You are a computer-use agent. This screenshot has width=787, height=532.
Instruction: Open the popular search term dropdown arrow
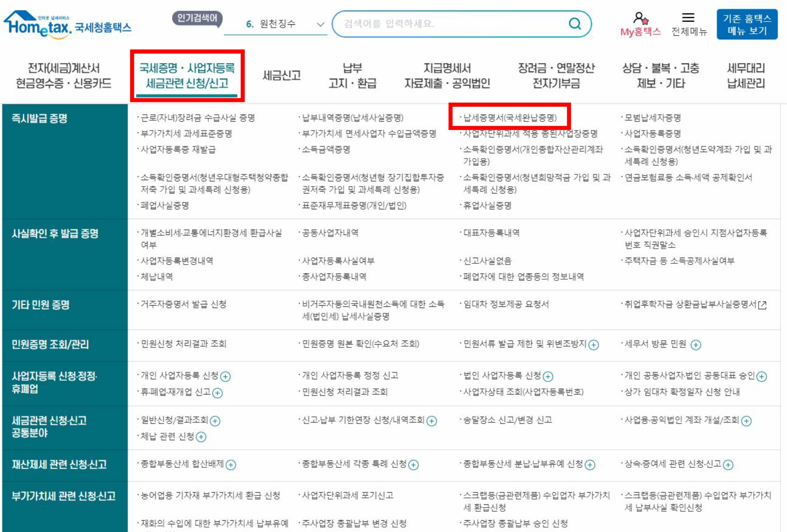coord(320,24)
